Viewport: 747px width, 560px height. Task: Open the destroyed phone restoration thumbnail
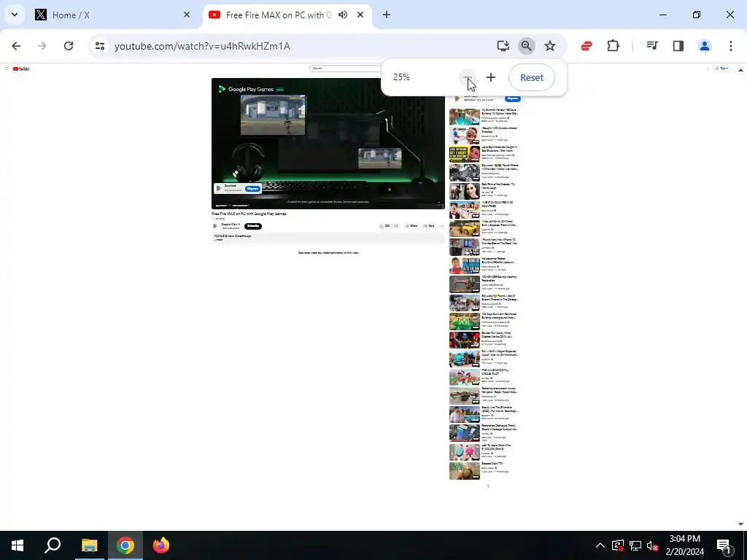pyautogui.click(x=465, y=433)
